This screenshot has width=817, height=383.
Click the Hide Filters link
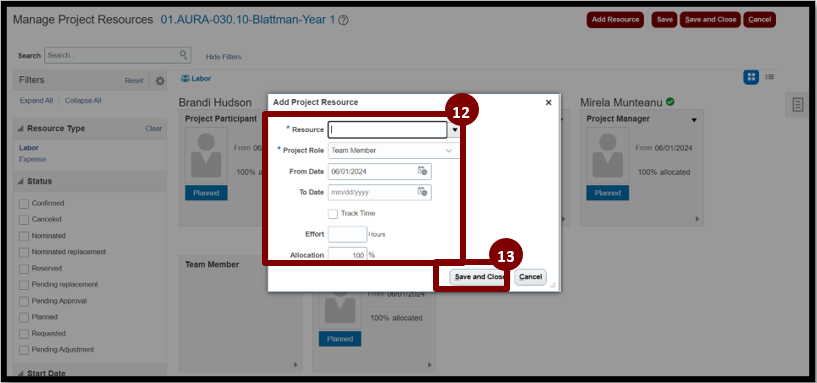click(224, 57)
